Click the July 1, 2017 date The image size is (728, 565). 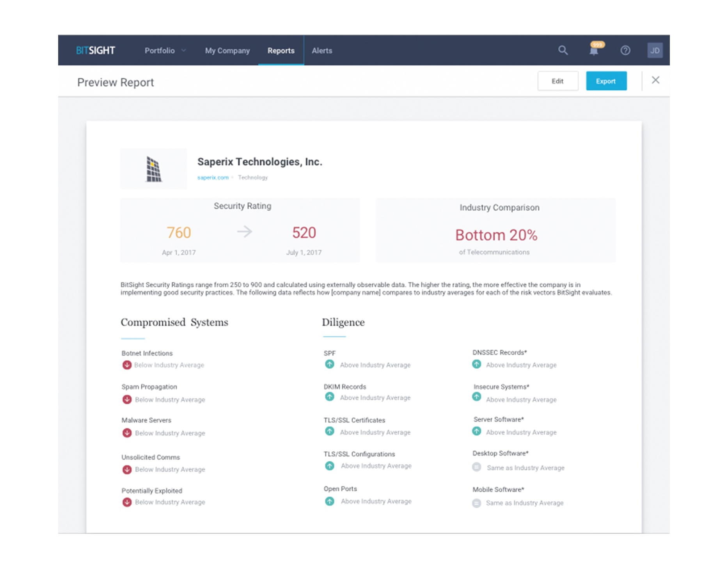coord(304,253)
